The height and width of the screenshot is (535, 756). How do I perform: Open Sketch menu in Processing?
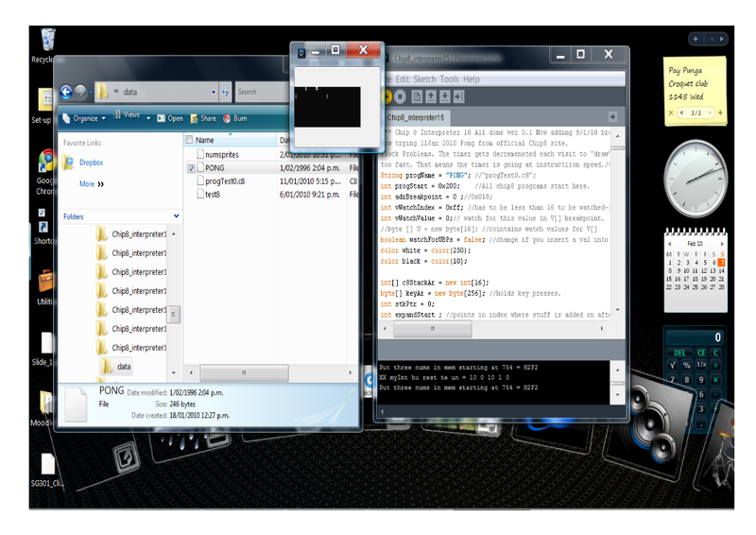424,79
